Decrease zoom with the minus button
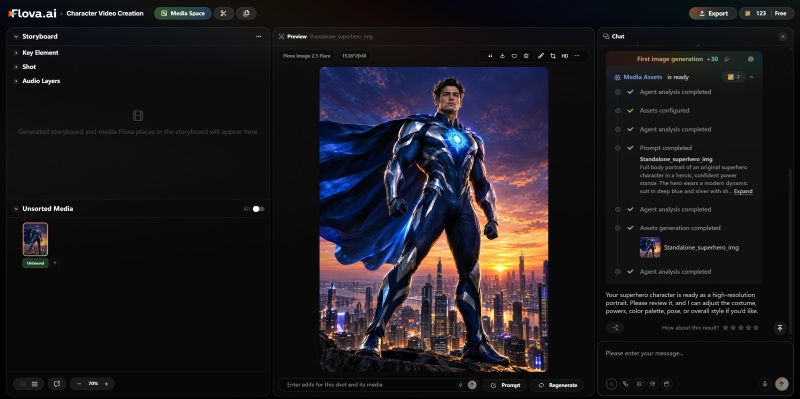This screenshot has height=399, width=800. point(79,384)
